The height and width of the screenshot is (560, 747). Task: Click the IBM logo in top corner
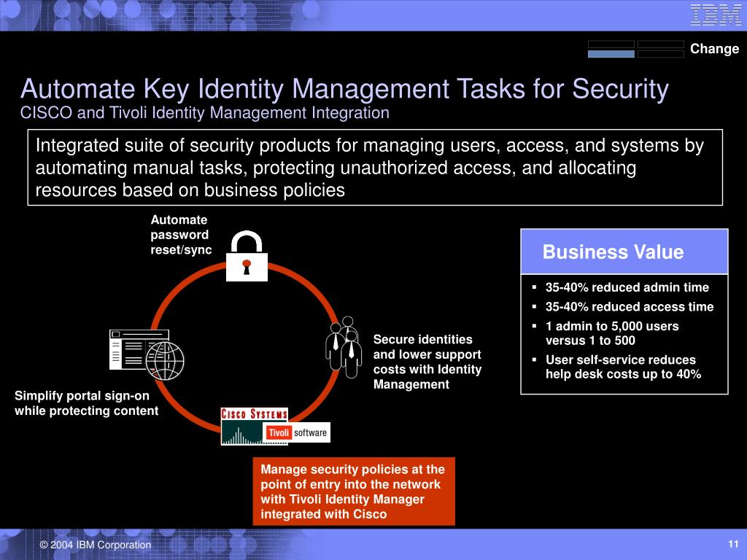(716, 15)
